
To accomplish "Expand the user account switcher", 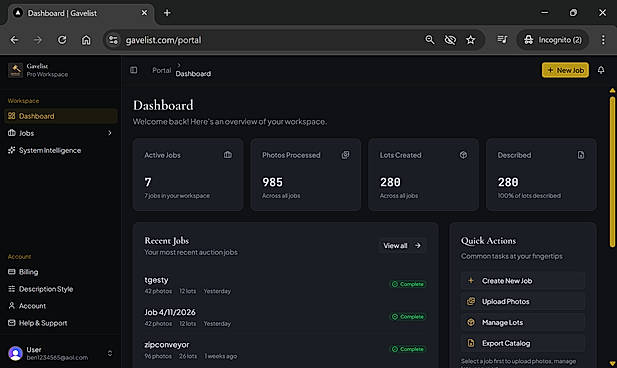I will pyautogui.click(x=110, y=353).
